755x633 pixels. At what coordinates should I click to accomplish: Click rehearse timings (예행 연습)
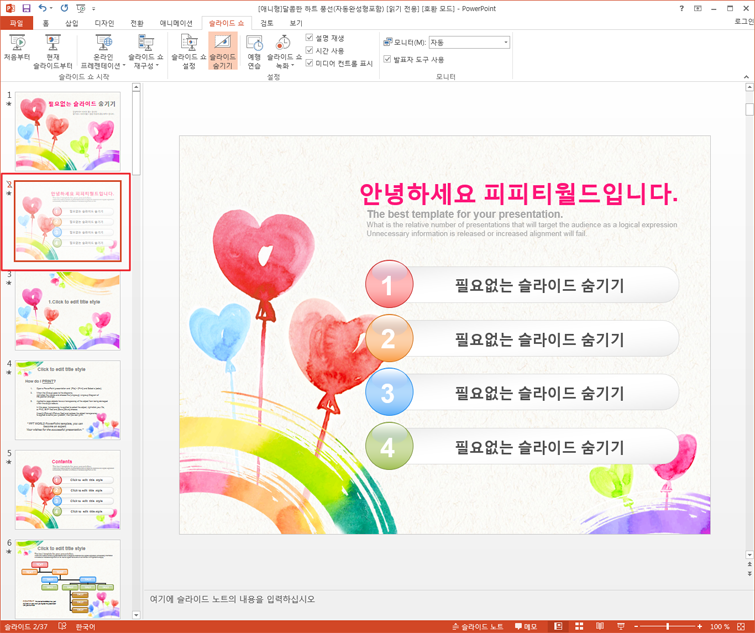point(254,52)
